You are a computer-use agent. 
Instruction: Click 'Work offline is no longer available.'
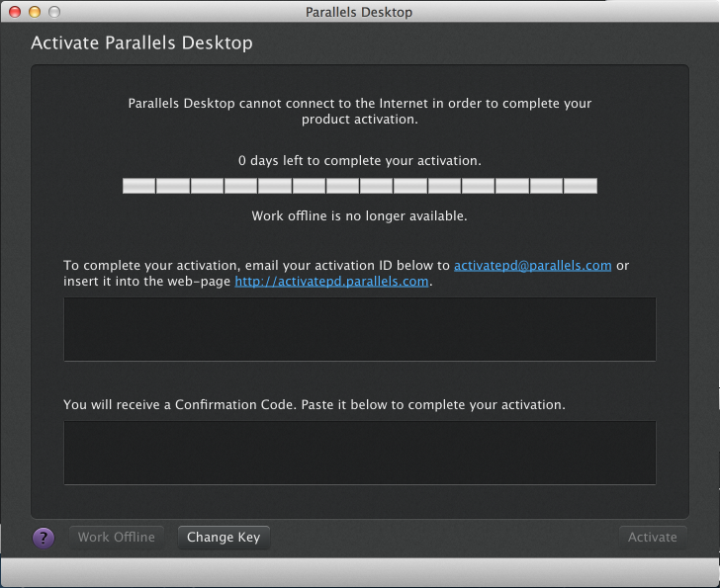(359, 216)
